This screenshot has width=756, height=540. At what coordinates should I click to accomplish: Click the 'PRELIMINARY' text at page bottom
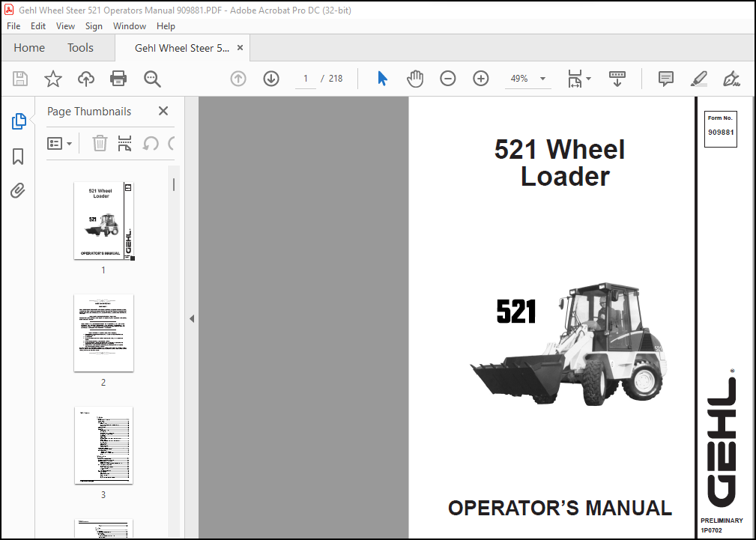(x=722, y=521)
